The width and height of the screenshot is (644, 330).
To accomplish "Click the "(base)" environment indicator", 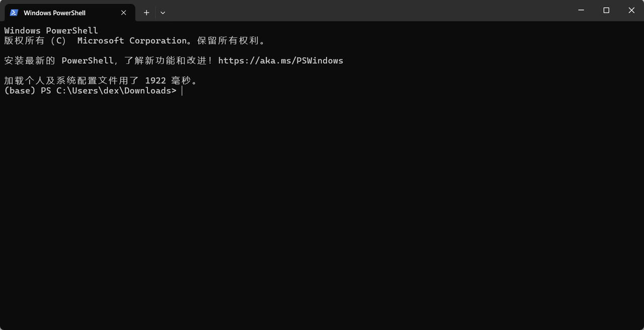I will (x=20, y=91).
